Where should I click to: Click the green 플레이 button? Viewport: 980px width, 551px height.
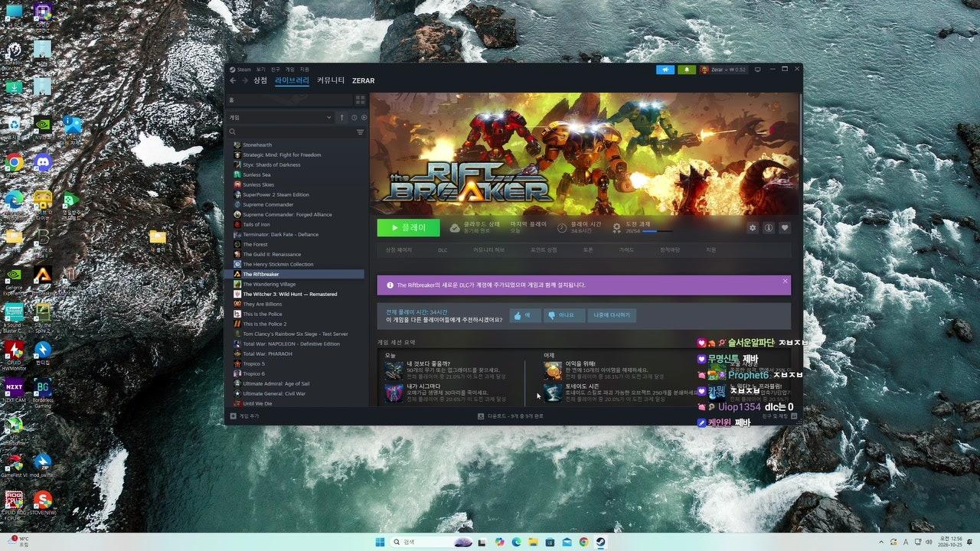[x=408, y=227]
